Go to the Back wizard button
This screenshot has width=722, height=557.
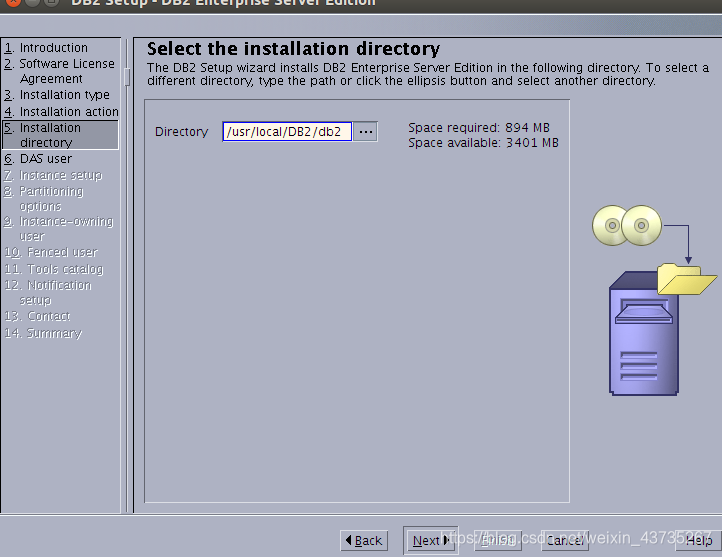click(364, 540)
